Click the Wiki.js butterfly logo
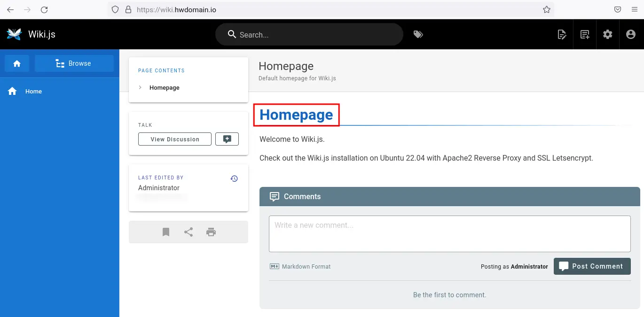This screenshot has width=644, height=317. 14,34
